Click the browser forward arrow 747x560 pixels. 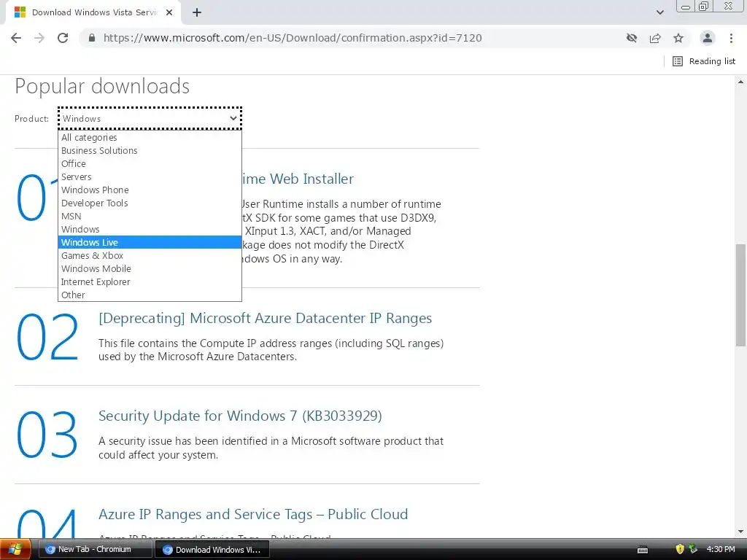[39, 38]
